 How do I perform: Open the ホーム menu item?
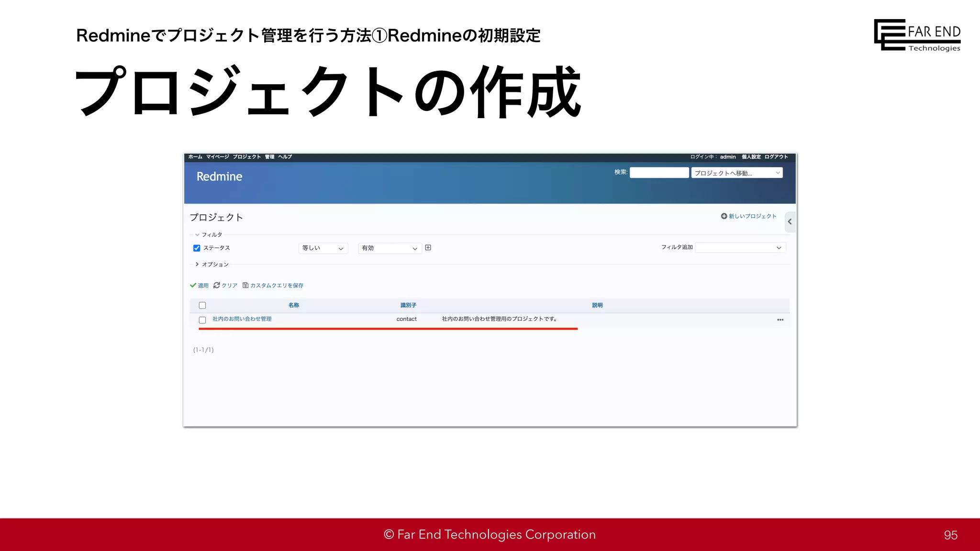[x=195, y=157]
